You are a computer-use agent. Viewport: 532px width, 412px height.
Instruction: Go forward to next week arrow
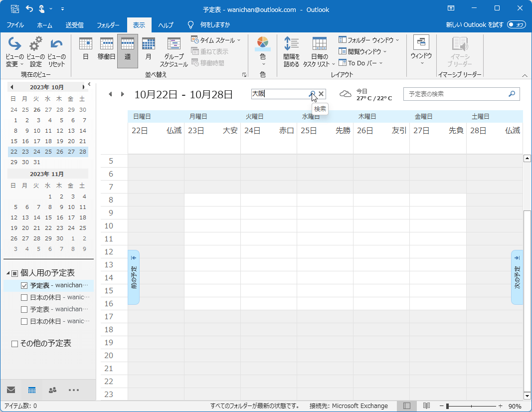click(x=123, y=94)
